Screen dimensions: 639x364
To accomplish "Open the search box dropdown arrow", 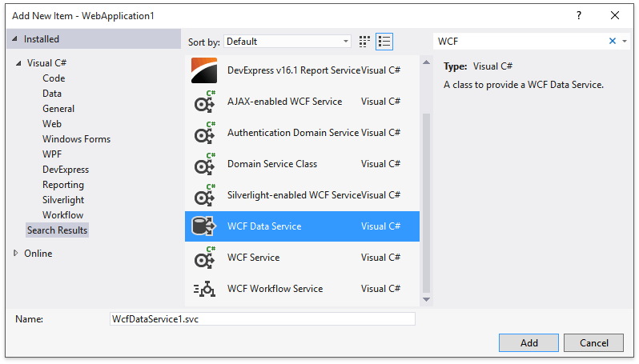I will pyautogui.click(x=625, y=41).
